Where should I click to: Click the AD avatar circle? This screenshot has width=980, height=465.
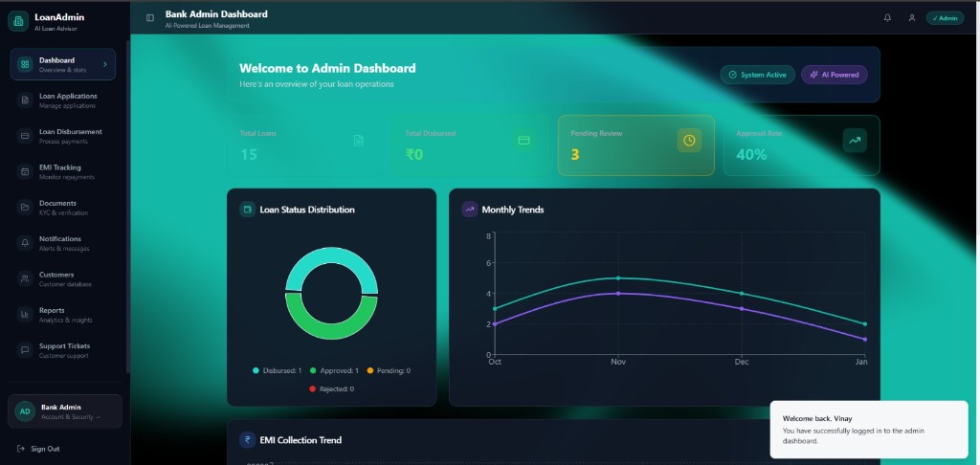(x=24, y=411)
